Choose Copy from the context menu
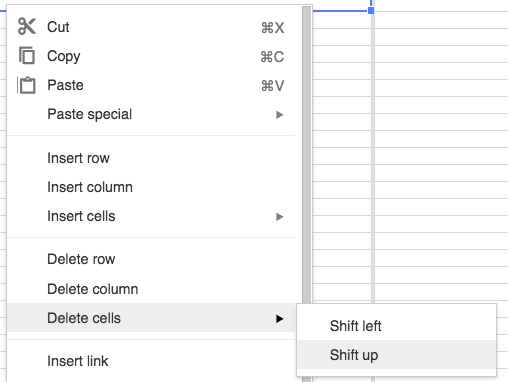This screenshot has height=382, width=508. [x=151, y=56]
